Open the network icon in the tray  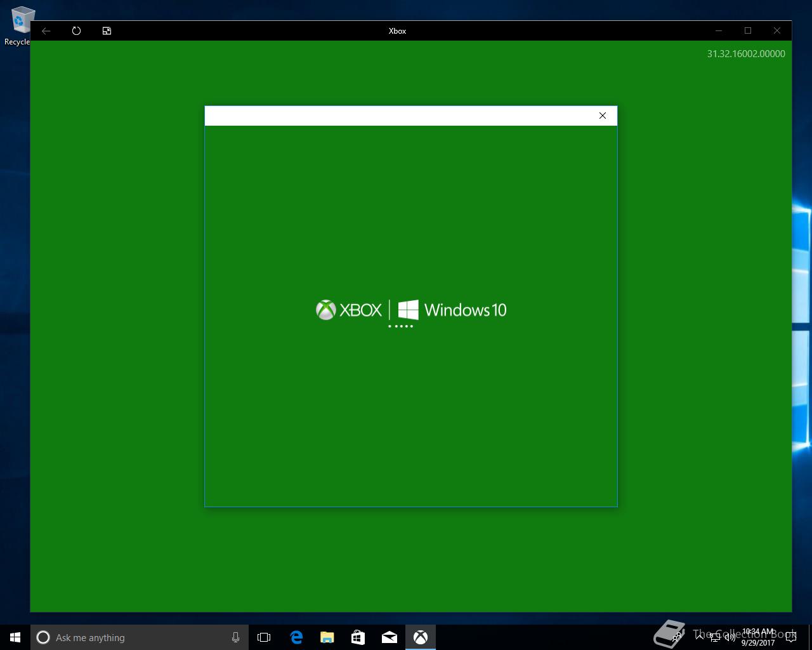coord(715,637)
